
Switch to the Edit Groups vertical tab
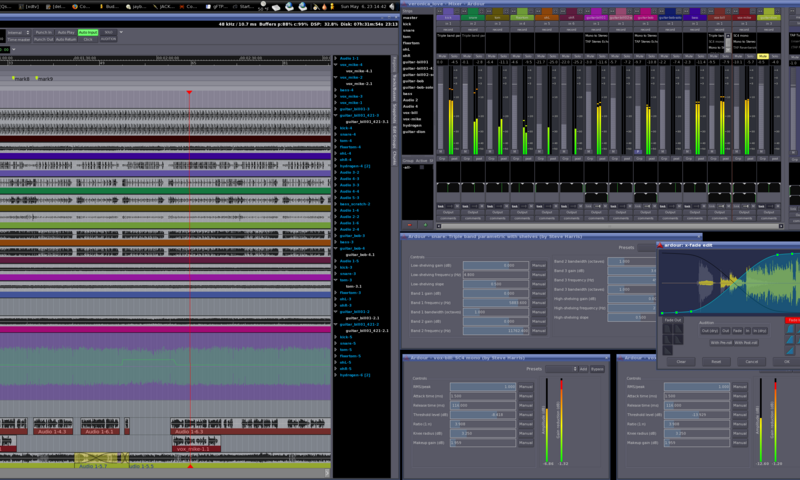[394, 137]
